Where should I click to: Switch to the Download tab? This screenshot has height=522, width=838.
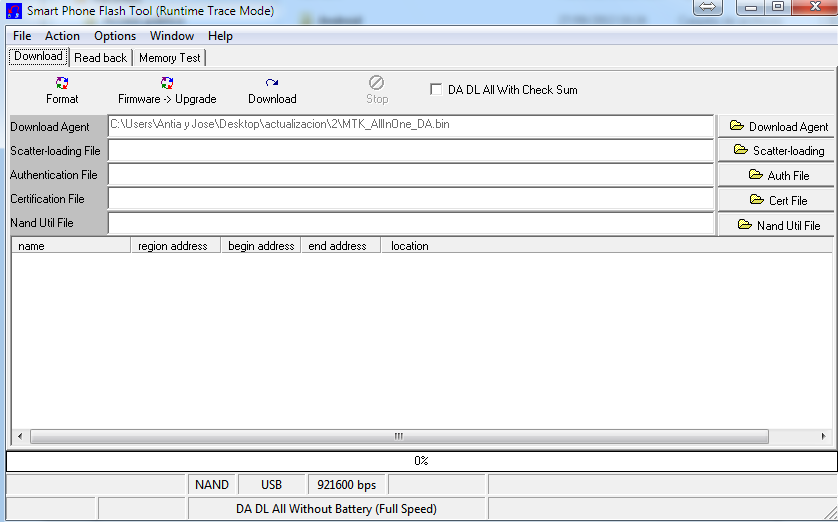point(38,56)
